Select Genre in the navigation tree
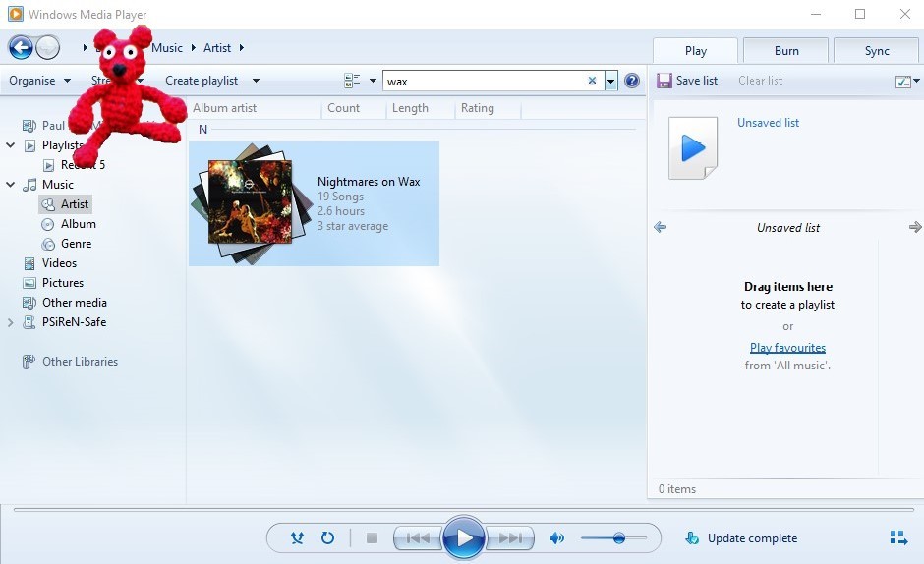924x564 pixels. tap(76, 244)
